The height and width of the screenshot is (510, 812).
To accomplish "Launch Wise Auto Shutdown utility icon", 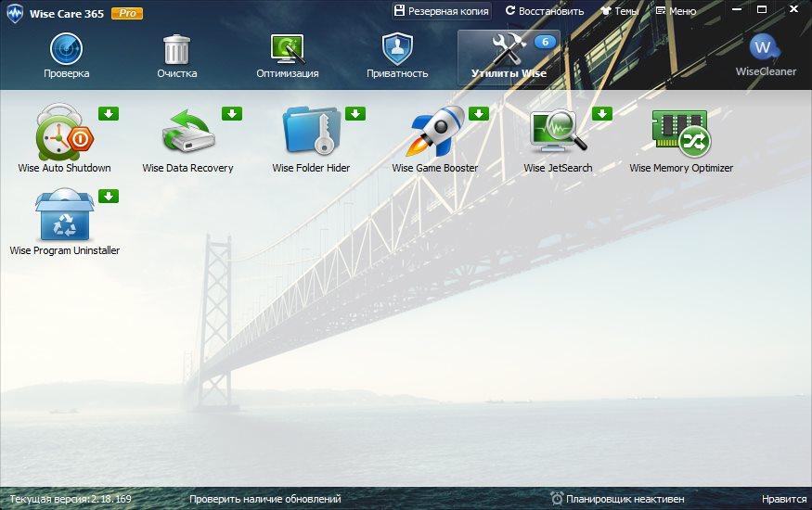I will [x=64, y=133].
